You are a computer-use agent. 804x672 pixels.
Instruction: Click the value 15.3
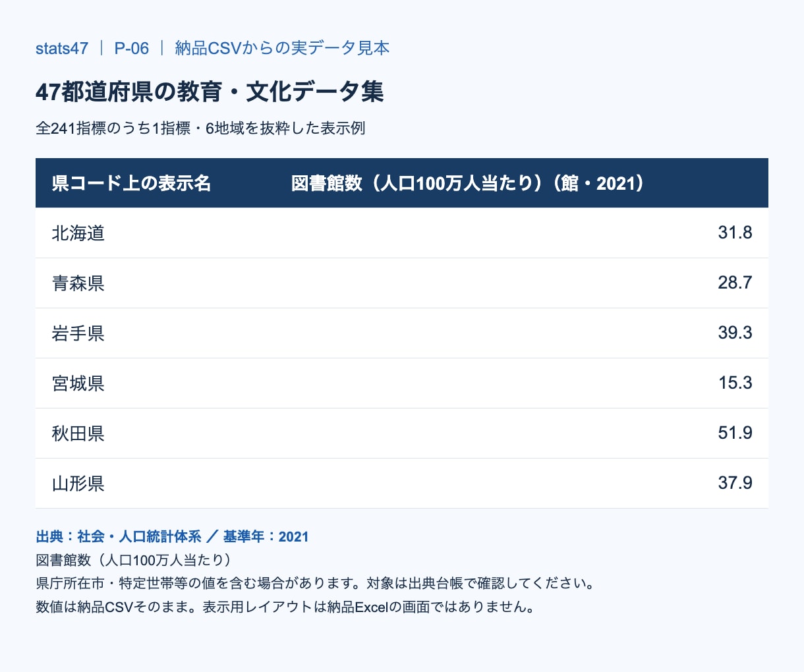coord(735,383)
